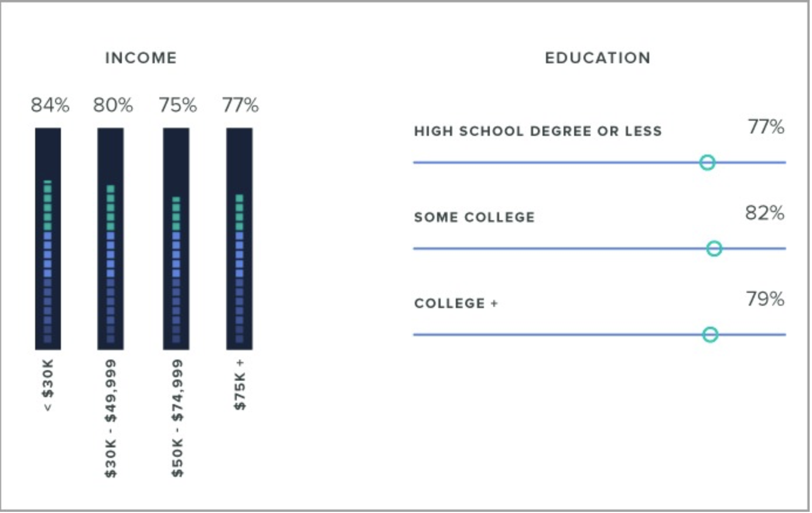812x513 pixels.
Task: Click the $75K + axis label
Action: click(240, 384)
